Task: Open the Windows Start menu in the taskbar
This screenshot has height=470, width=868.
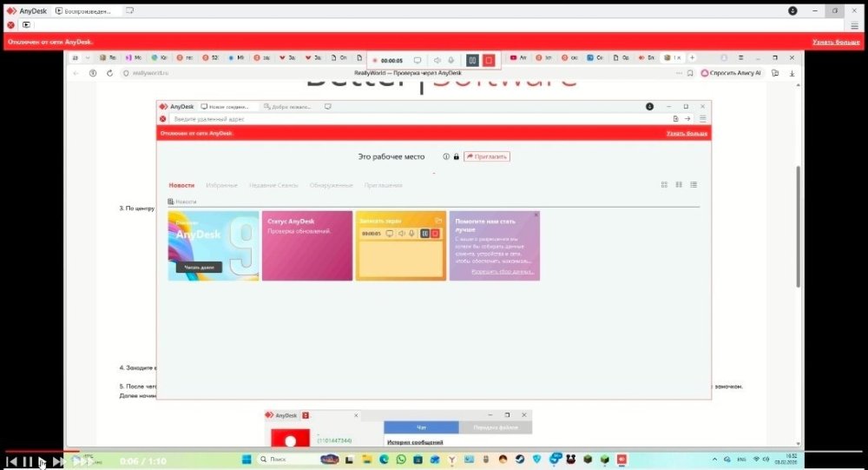Action: (x=247, y=460)
